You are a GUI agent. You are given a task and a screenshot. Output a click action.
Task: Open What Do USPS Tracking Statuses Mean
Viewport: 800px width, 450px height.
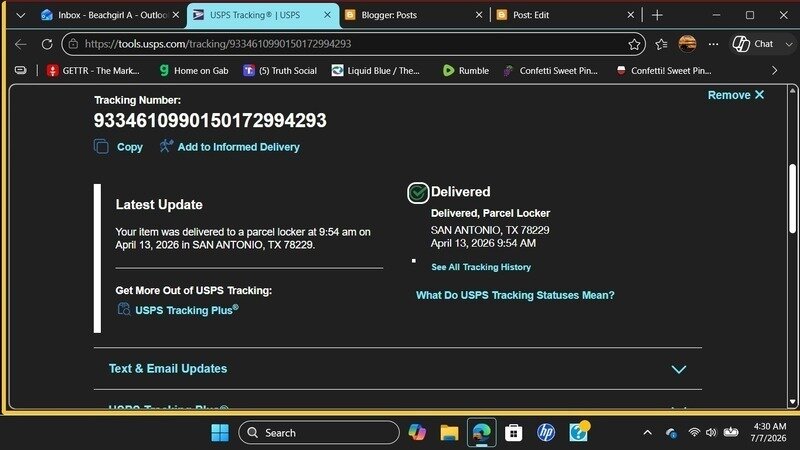(x=515, y=295)
